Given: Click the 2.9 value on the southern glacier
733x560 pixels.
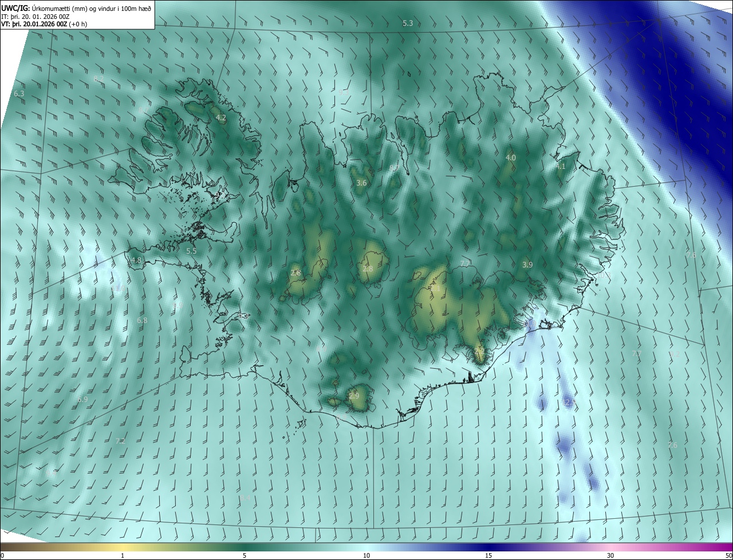Looking at the screenshot, I should 354,396.
